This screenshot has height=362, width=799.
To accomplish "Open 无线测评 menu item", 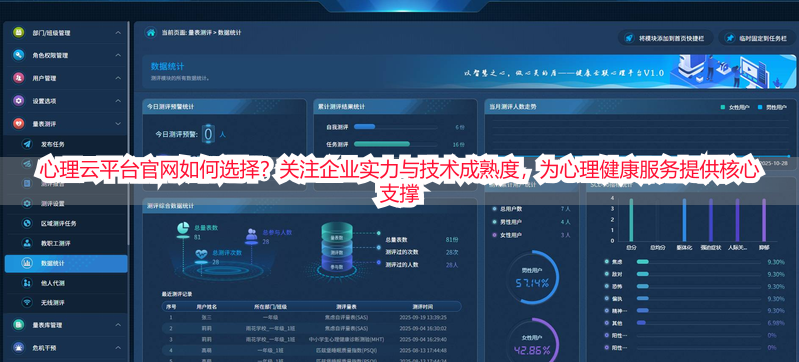I will pyautogui.click(x=66, y=302).
